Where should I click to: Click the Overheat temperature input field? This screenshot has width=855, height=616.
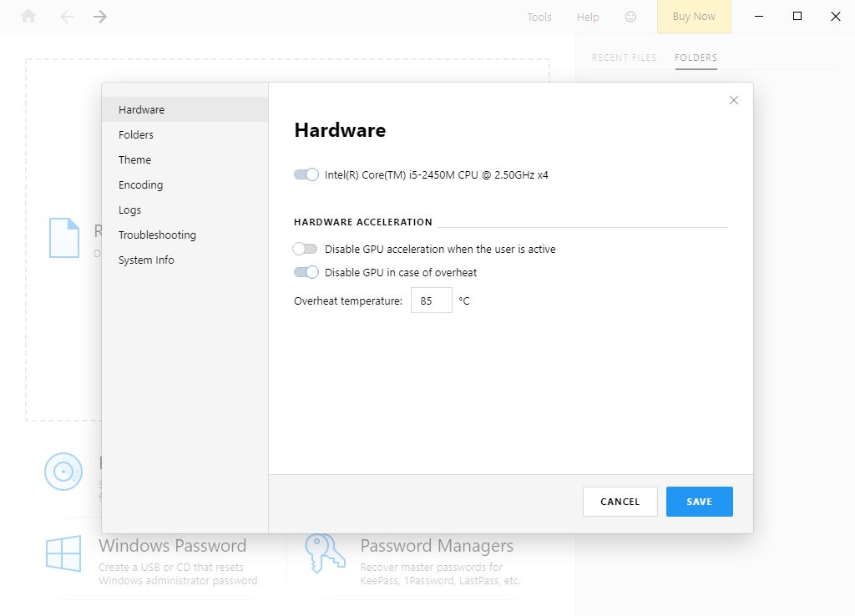point(432,300)
